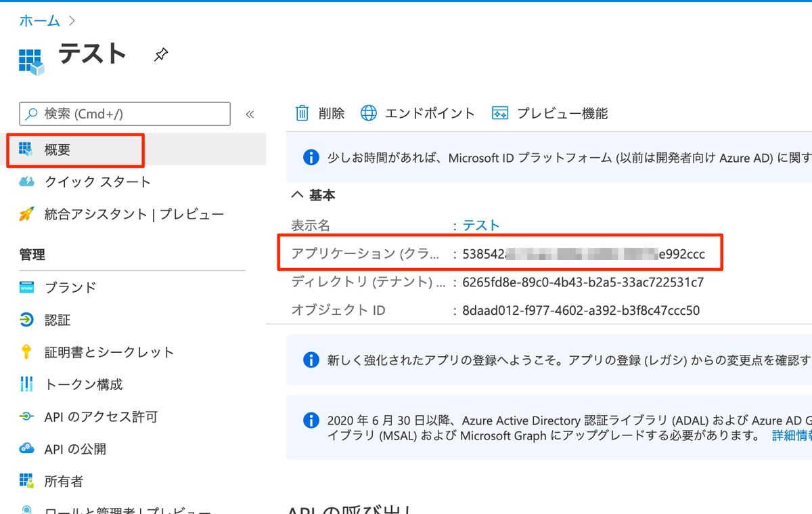Click the エンドポイント button label
Image resolution: width=812 pixels, height=514 pixels.
(x=430, y=113)
